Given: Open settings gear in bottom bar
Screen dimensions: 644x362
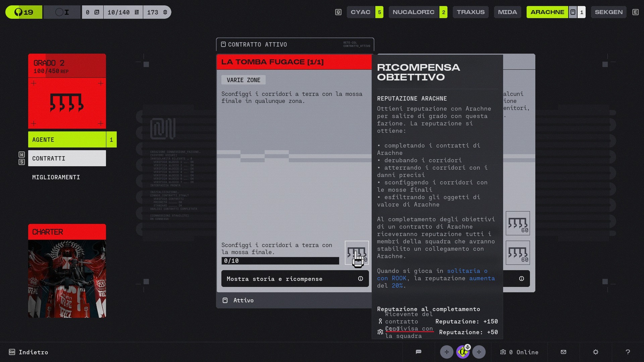Looking at the screenshot, I should point(595,352).
